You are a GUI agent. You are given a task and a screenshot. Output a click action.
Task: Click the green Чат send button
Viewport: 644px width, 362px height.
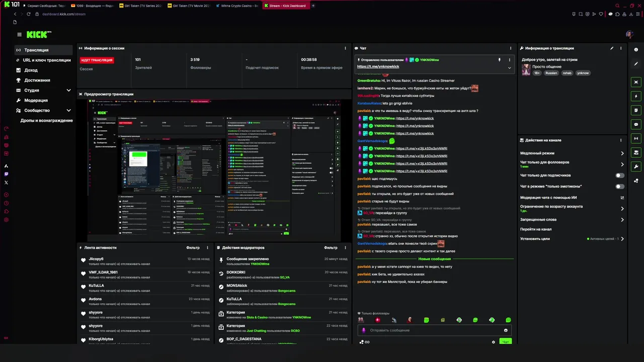pyautogui.click(x=506, y=342)
